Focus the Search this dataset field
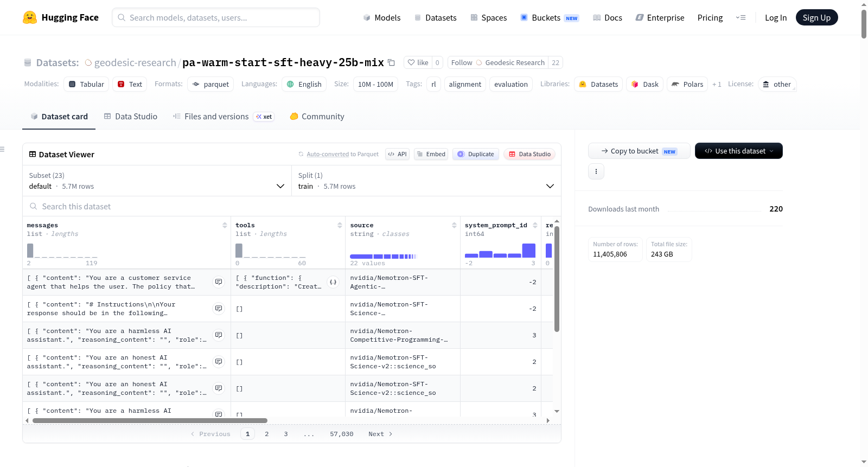 coord(292,207)
